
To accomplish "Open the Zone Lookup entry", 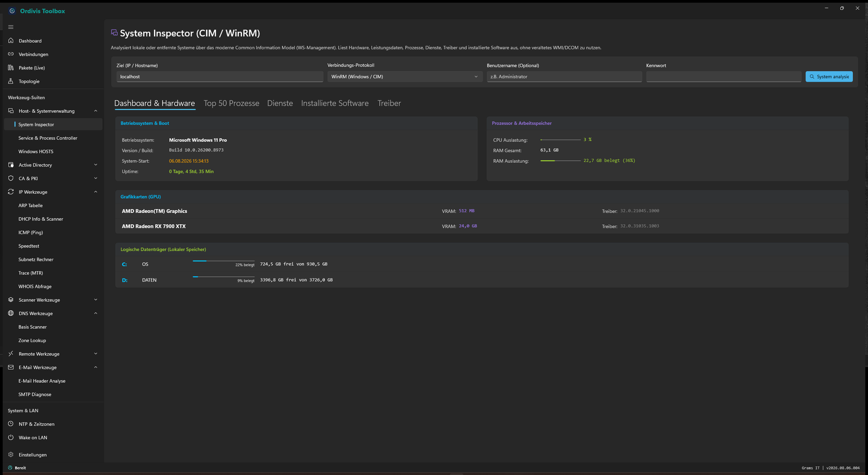I will click(53, 340).
